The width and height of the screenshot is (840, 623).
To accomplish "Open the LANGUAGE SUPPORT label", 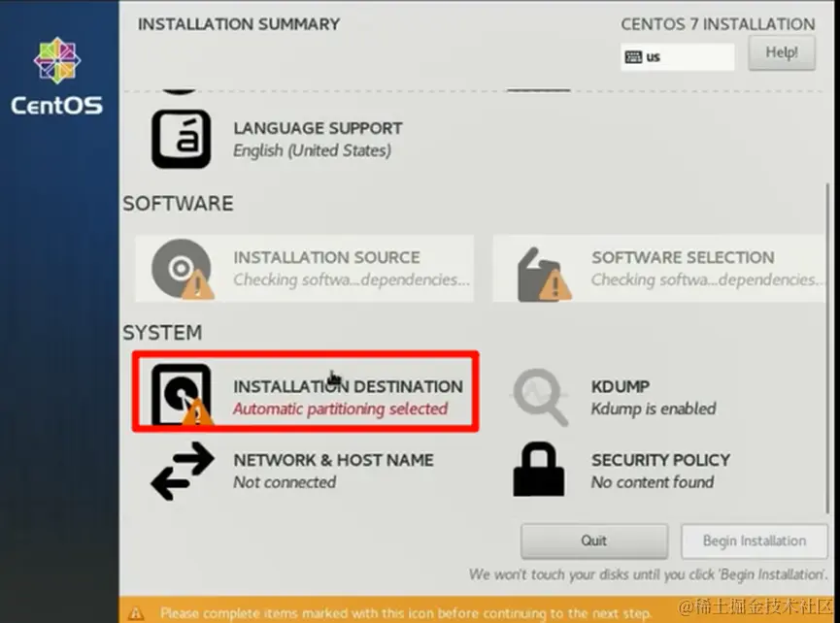I will coord(318,128).
